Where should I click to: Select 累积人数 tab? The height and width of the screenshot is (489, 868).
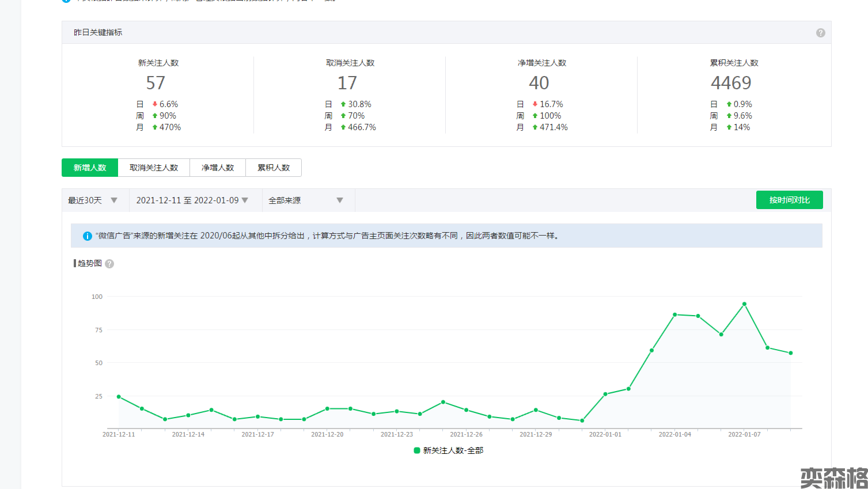point(274,168)
